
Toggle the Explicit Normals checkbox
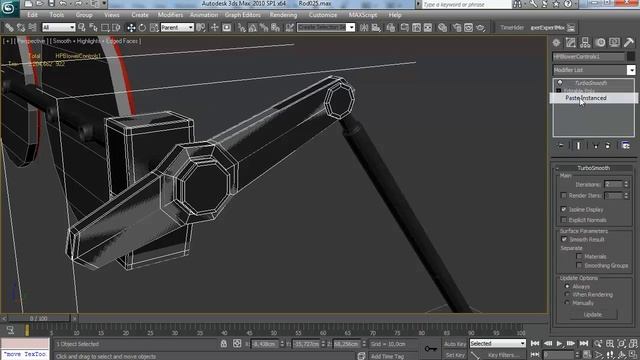(x=564, y=220)
